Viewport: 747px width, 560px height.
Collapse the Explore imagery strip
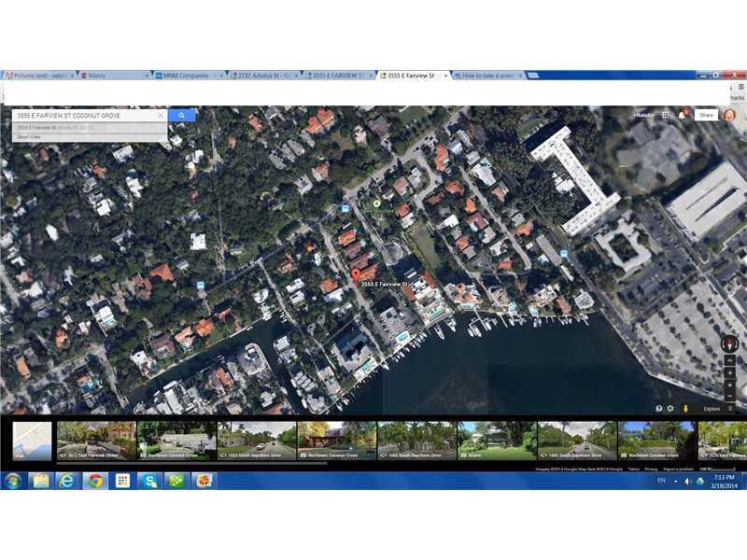coord(730,408)
